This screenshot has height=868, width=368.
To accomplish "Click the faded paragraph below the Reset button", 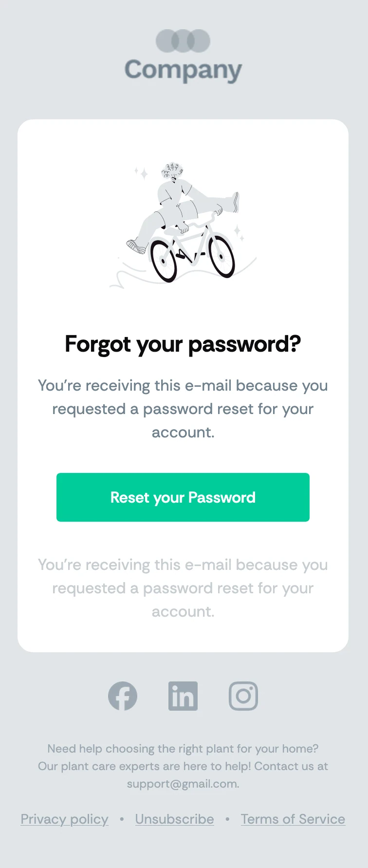I will (183, 588).
